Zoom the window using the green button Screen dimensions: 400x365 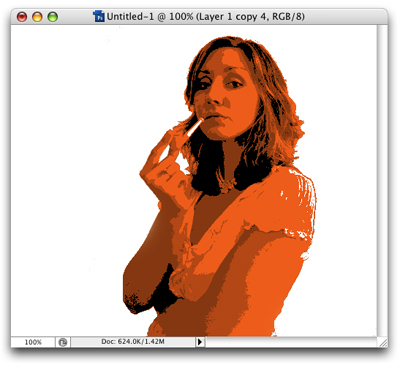click(x=53, y=16)
